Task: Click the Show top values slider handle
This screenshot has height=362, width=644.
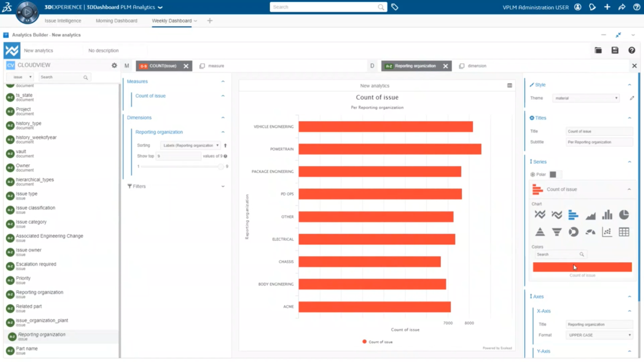Action: click(221, 167)
